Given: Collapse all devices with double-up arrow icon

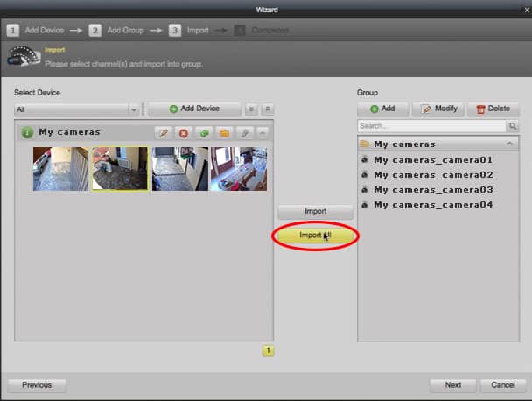Looking at the screenshot, I should (267, 109).
